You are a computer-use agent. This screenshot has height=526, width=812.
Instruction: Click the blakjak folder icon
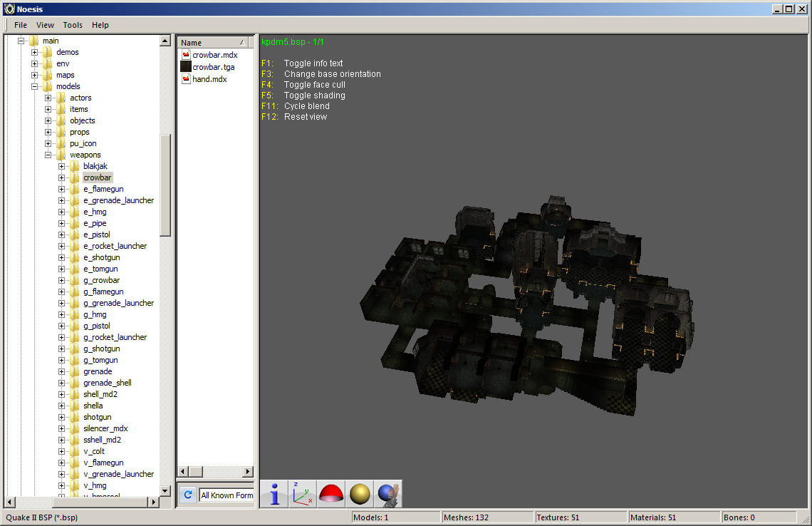pyautogui.click(x=75, y=166)
